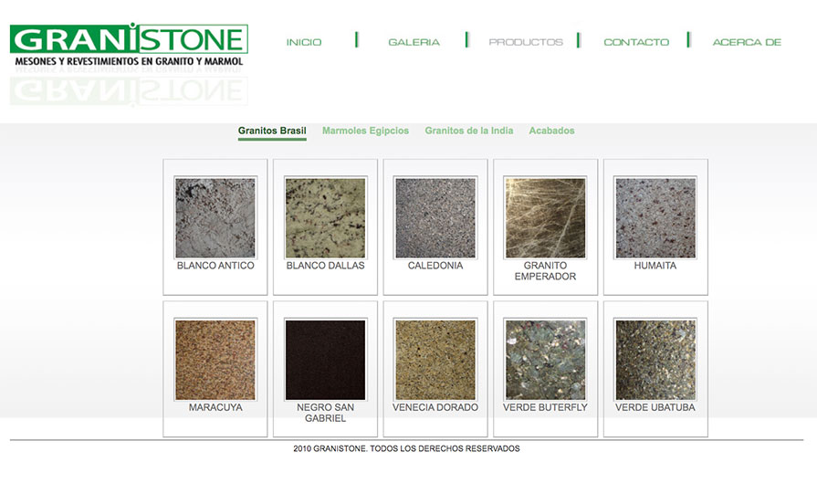Select the Caledonia granite swatch
This screenshot has height=504, width=817.
pyautogui.click(x=435, y=217)
